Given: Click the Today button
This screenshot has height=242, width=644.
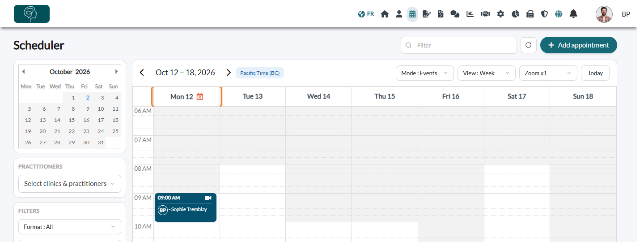Looking at the screenshot, I should [x=595, y=73].
